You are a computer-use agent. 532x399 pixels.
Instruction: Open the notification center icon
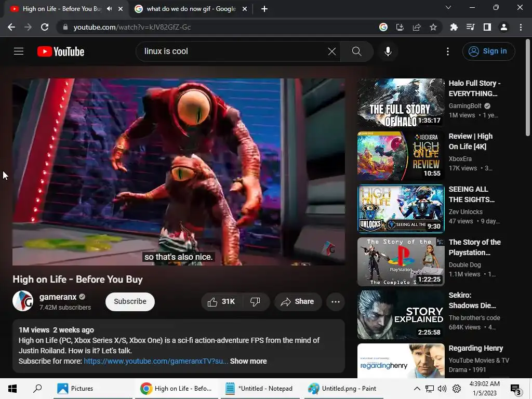[x=516, y=389]
